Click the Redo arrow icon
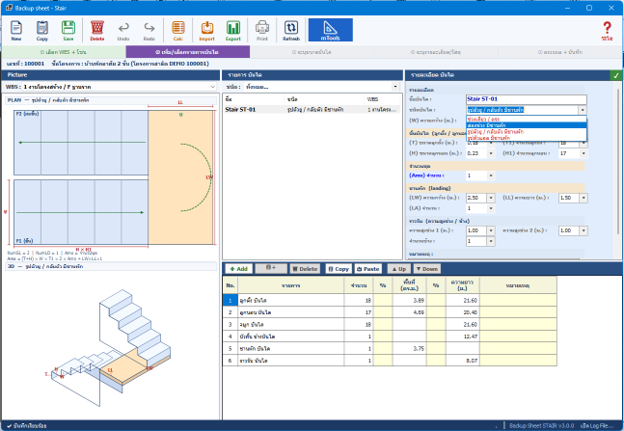Image resolution: width=624 pixels, height=431 pixels. tap(149, 31)
